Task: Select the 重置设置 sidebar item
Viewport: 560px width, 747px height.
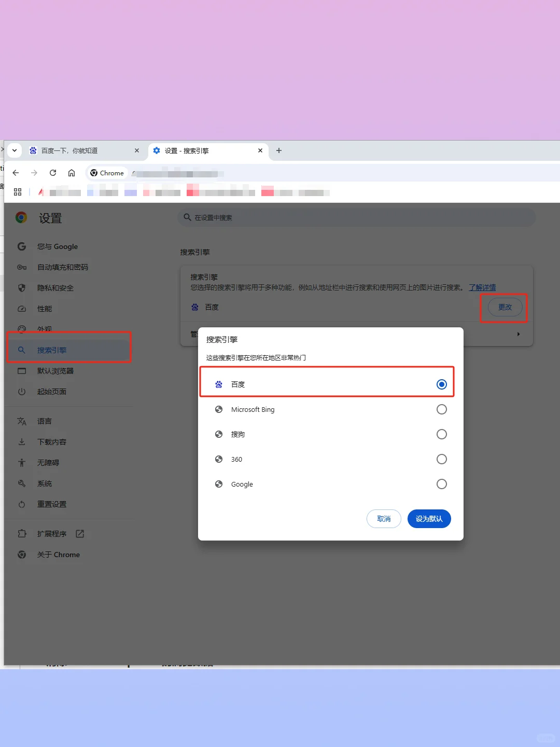Action: pos(51,504)
